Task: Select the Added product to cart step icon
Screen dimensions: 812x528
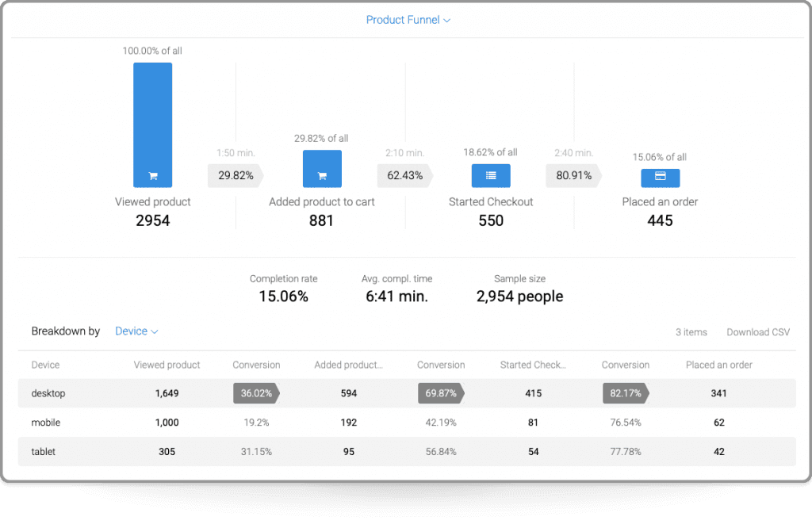Action: pos(321,169)
